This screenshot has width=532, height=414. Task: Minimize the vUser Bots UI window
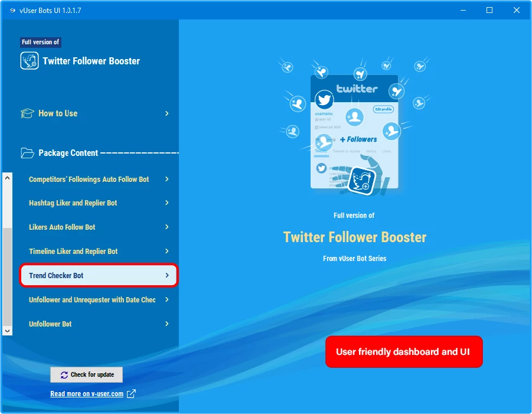coord(463,10)
